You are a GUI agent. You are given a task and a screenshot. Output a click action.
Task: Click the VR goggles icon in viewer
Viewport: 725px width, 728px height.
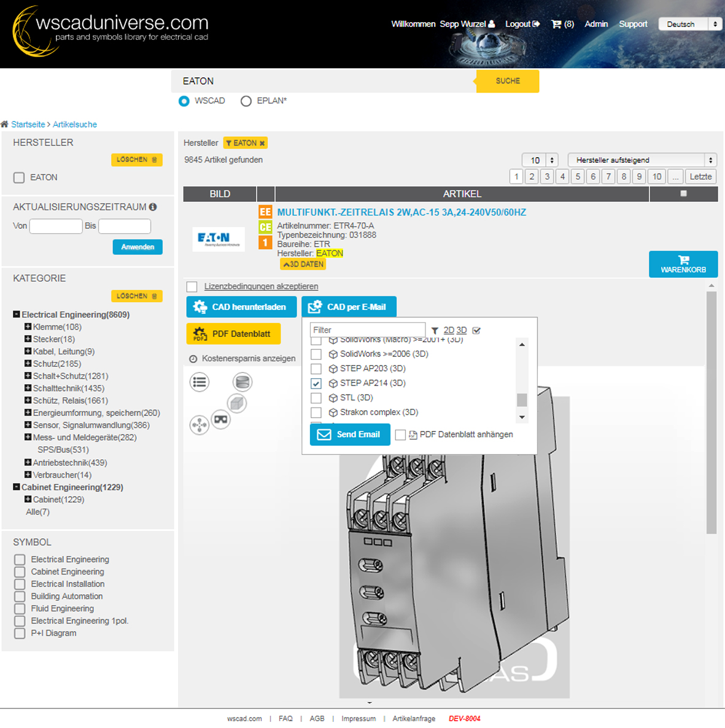click(x=220, y=420)
